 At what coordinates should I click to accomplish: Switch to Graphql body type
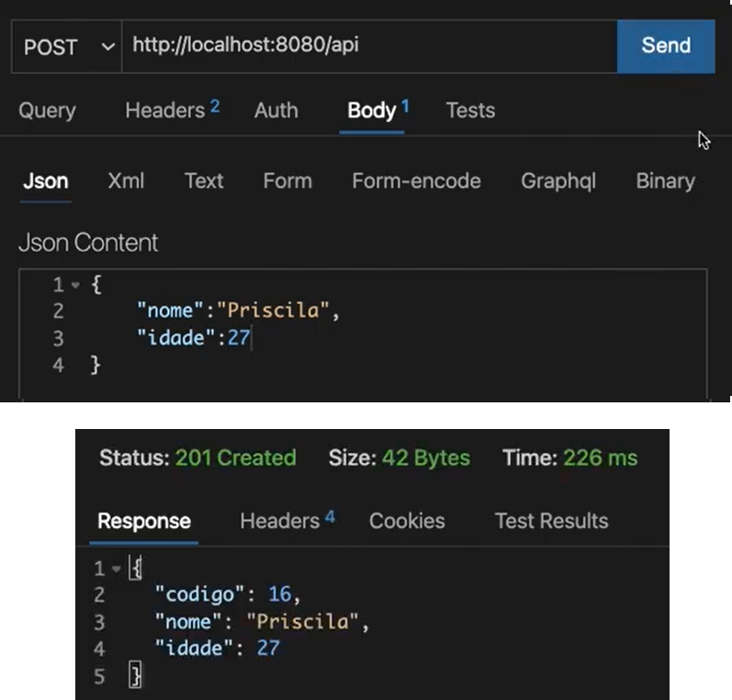557,181
